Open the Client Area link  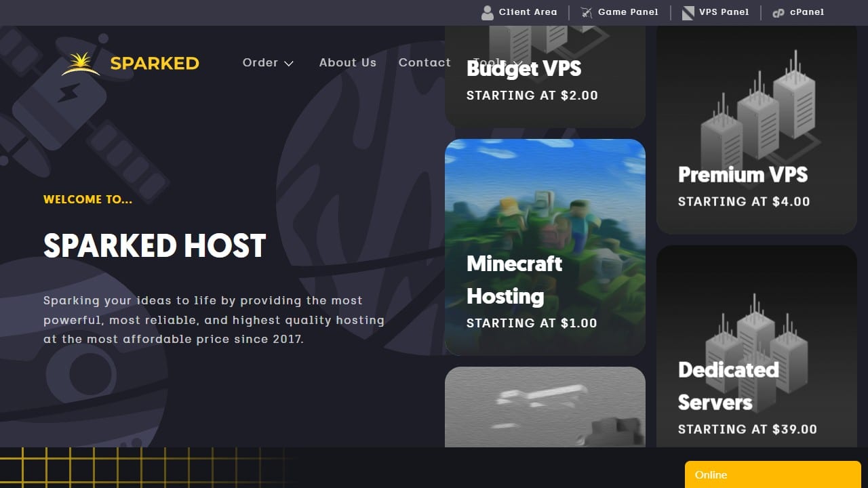point(519,12)
